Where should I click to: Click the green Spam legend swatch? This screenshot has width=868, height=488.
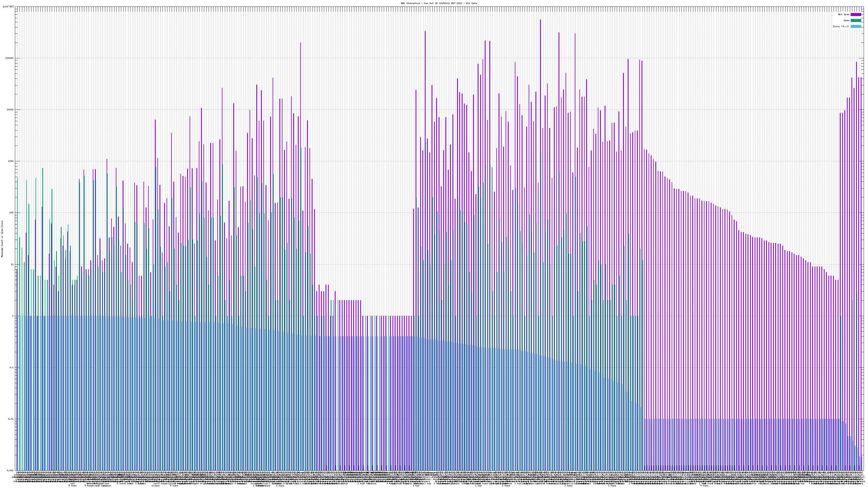(x=856, y=21)
